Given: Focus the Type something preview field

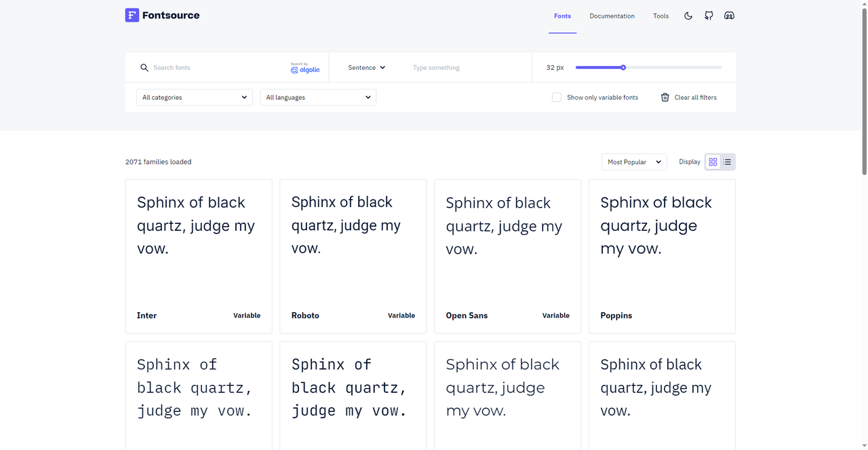Looking at the screenshot, I should [x=468, y=68].
